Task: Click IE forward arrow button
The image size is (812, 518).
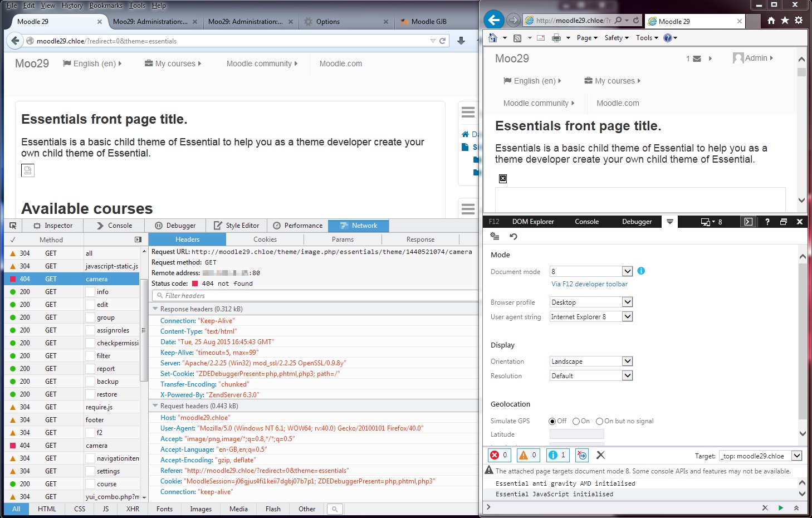Action: (x=513, y=21)
